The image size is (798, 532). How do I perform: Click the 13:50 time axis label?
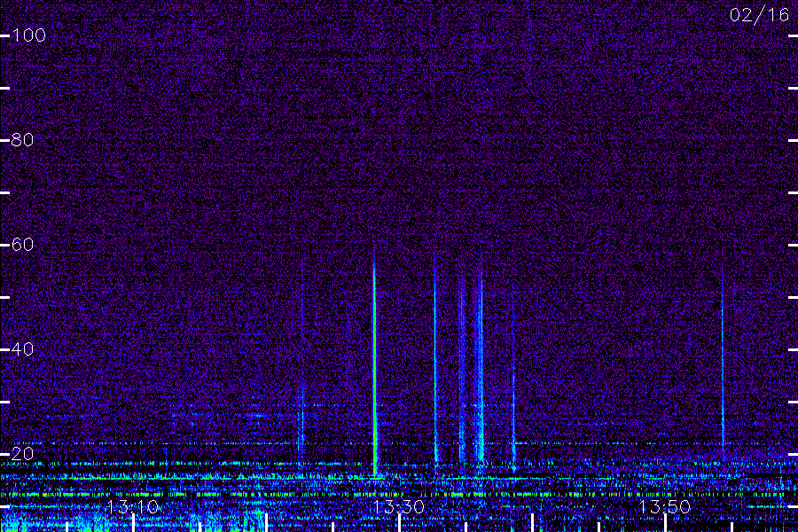(x=665, y=506)
